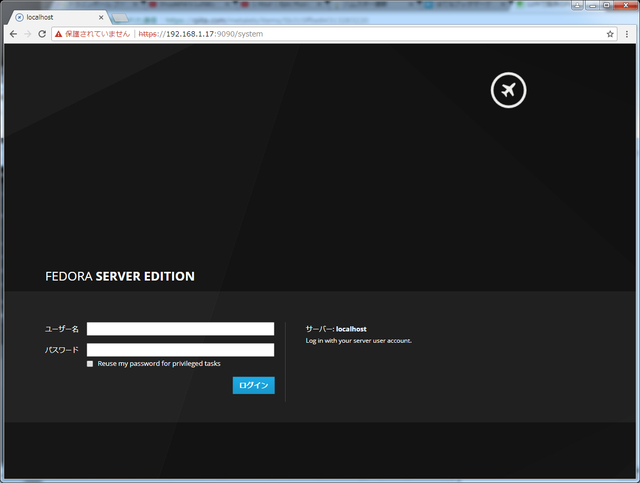Click the red not-secure warning triangle
This screenshot has height=483, width=640.
pos(58,34)
